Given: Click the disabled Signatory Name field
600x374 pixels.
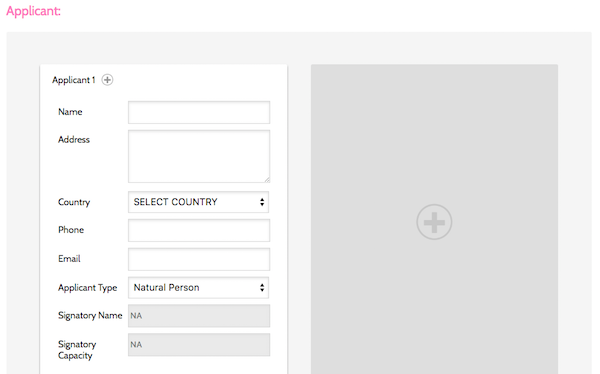Looking at the screenshot, I should pos(199,316).
